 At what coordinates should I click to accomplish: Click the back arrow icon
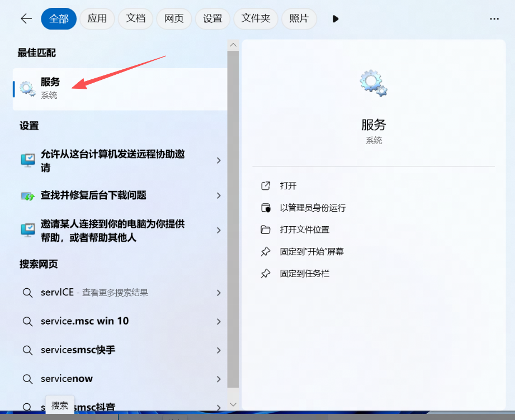point(26,18)
